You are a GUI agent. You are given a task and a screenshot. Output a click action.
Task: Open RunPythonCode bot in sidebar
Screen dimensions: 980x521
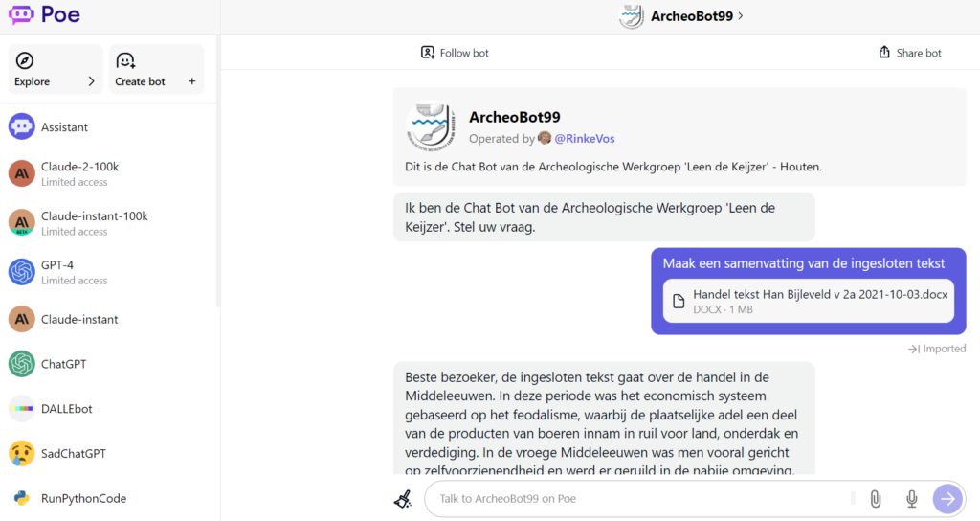click(x=83, y=498)
